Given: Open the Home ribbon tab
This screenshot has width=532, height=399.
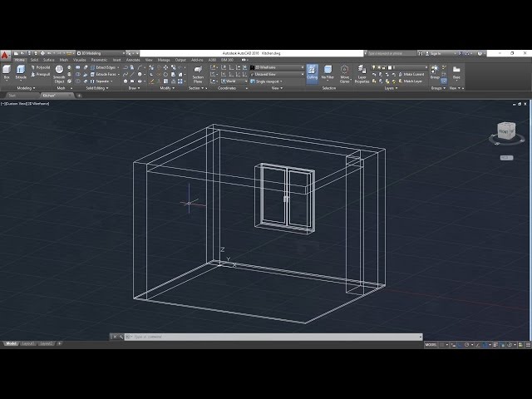Looking at the screenshot, I should point(19,60).
